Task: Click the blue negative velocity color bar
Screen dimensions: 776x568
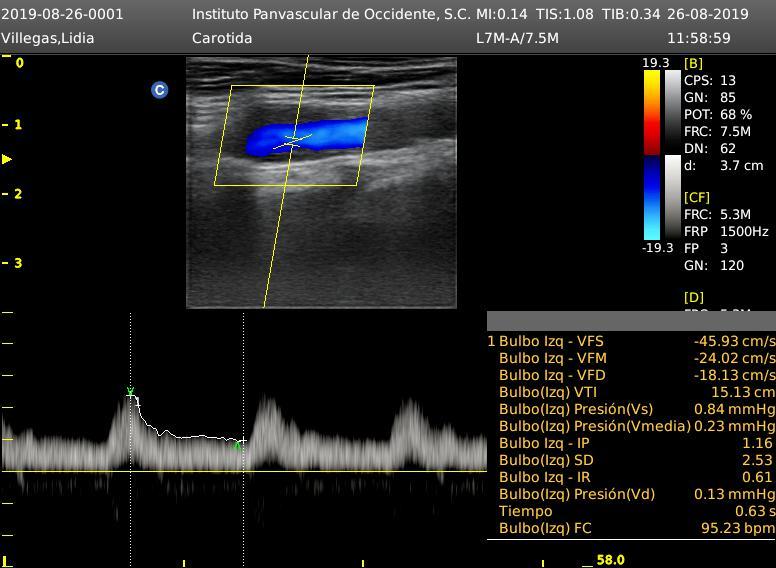Action: (x=651, y=198)
